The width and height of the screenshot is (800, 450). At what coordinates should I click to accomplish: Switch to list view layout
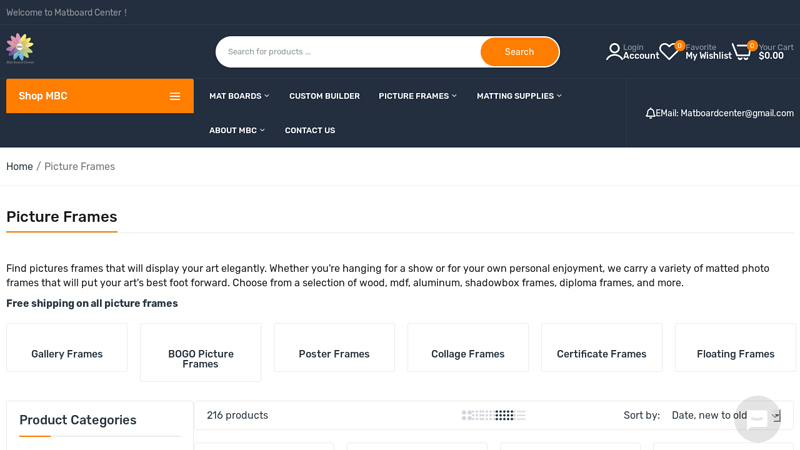click(521, 415)
